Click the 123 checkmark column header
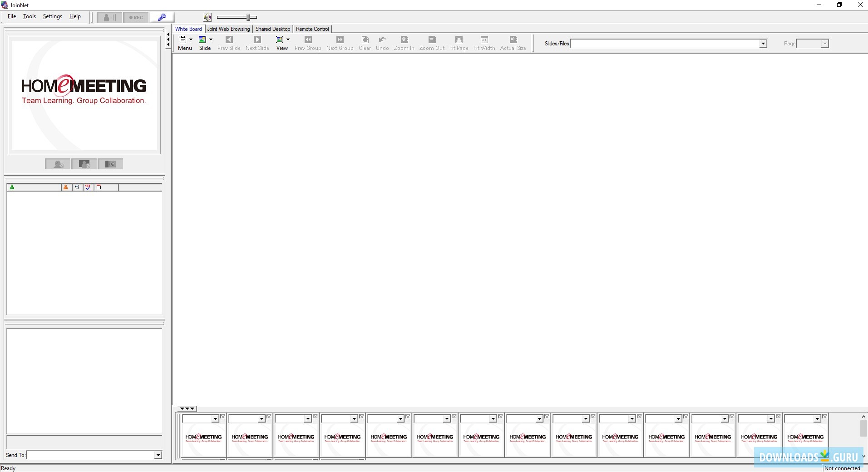 tap(88, 187)
